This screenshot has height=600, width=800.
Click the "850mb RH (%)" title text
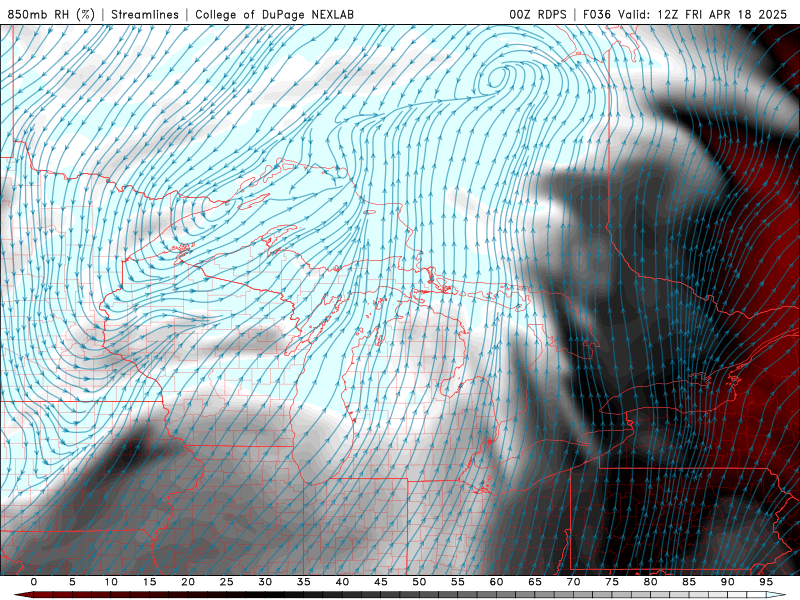(51, 14)
